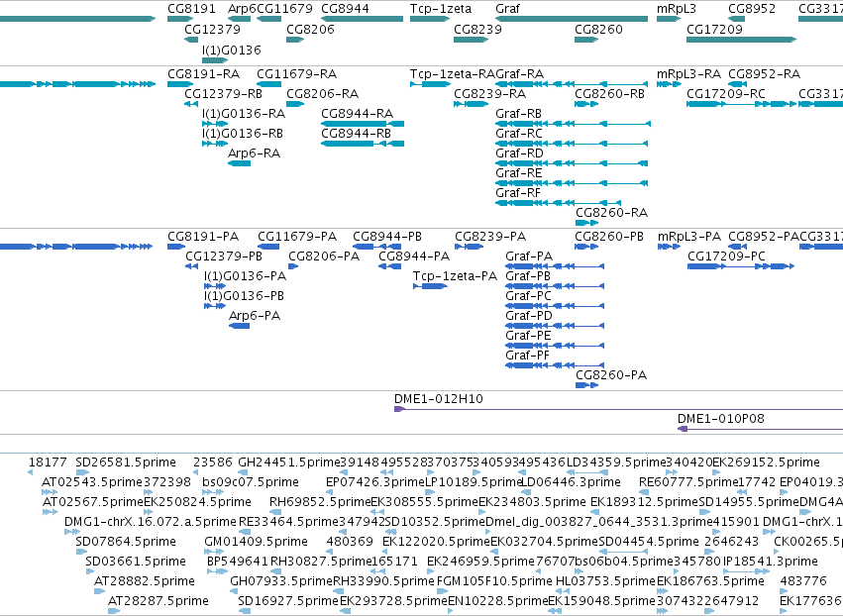
Task: Select the l(1)G0136 gene label
Action: [x=231, y=50]
